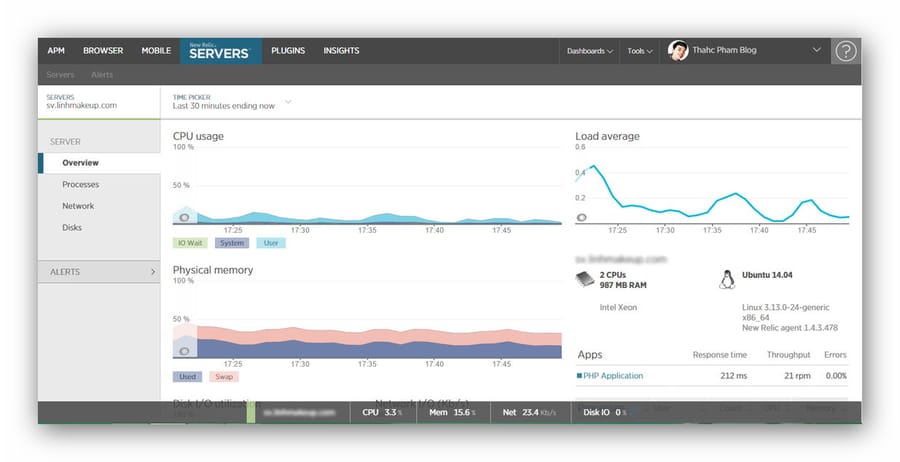Screen dimensions: 900x462
Task: Open the Tools dropdown menu
Action: coord(639,51)
